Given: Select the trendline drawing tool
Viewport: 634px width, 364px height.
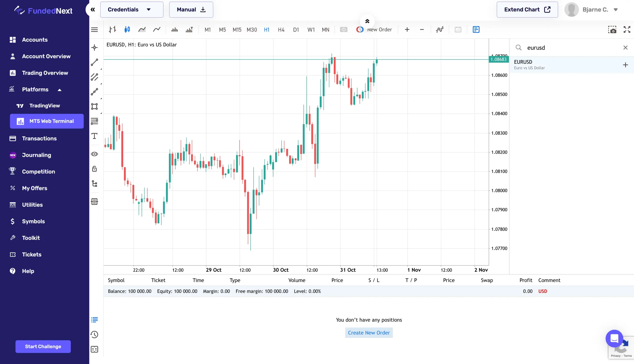Looking at the screenshot, I should pyautogui.click(x=95, y=63).
